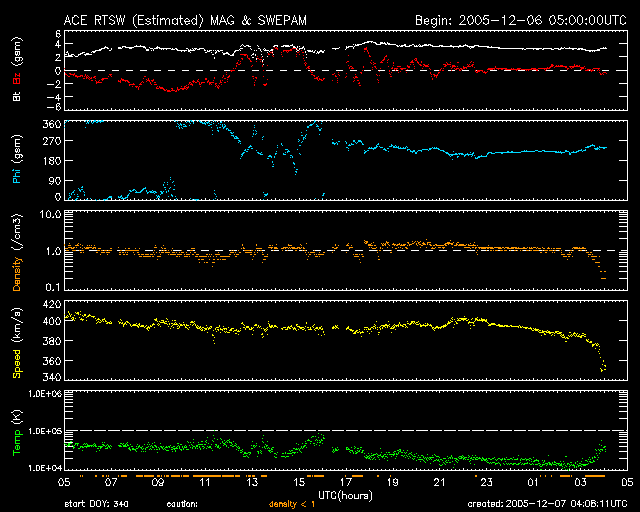This screenshot has height=512, width=640.
Task: Click the "1.0E+04" tick on the Temp axis
Action: click(x=45, y=468)
